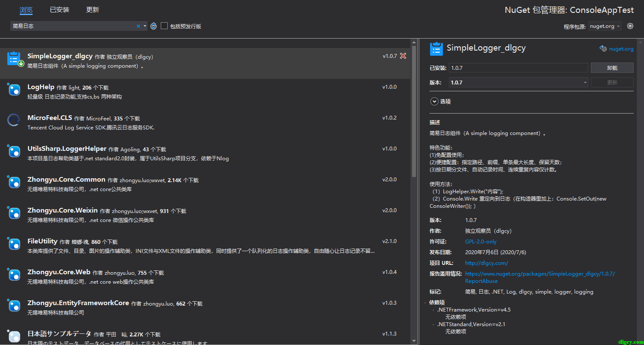The width and height of the screenshot is (644, 345).
Task: Click the LogHelp package title
Action: 41,87
